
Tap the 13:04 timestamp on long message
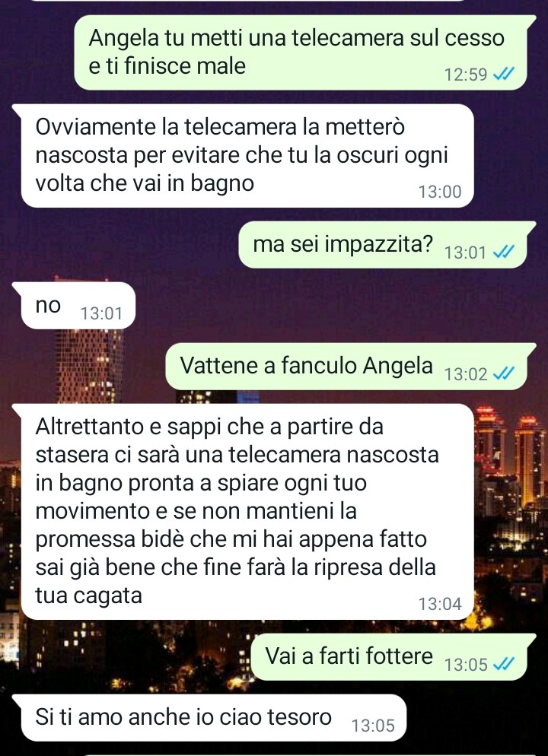(x=440, y=604)
